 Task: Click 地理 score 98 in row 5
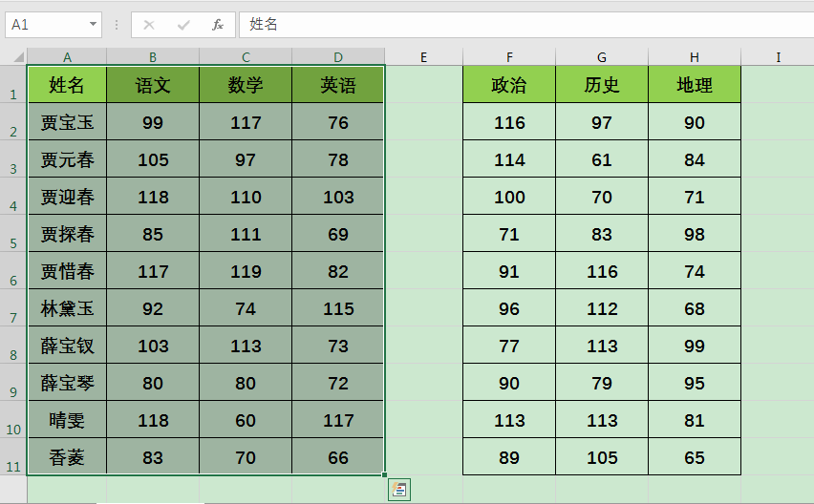(x=695, y=234)
